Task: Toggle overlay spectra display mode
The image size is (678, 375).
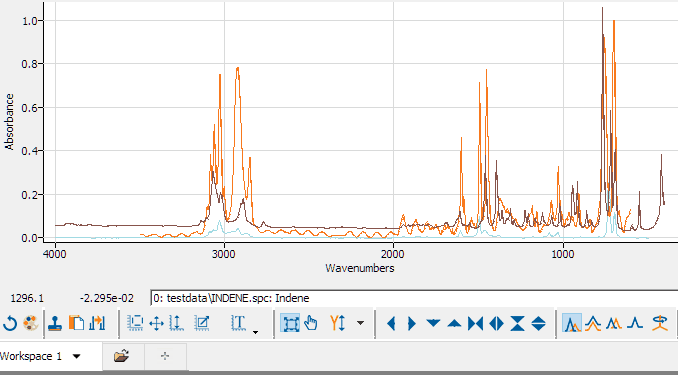Action: coord(572,323)
